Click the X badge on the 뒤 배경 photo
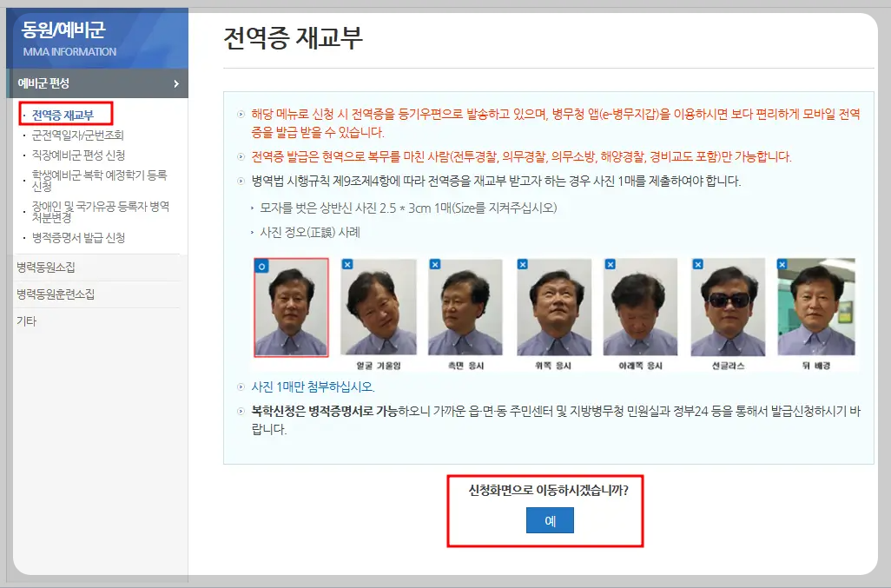This screenshot has width=891, height=588. click(x=782, y=264)
